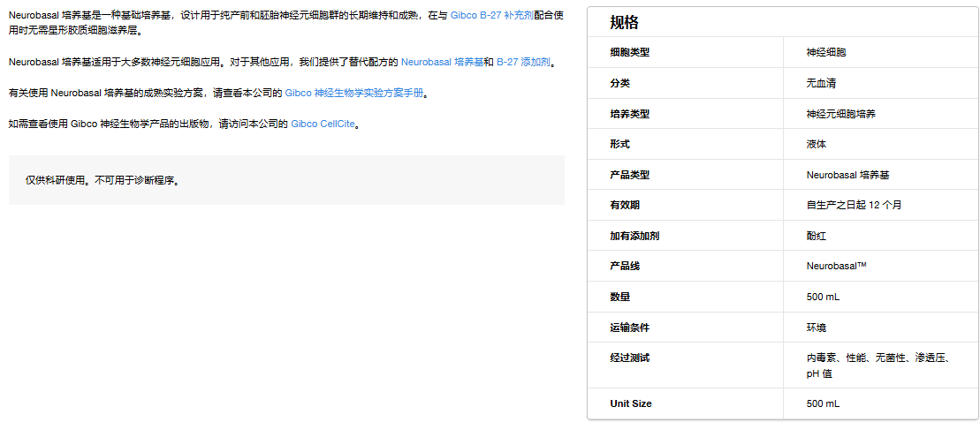980x422 pixels.
Task: Visit the Gibco CellCite link
Action: (323, 124)
